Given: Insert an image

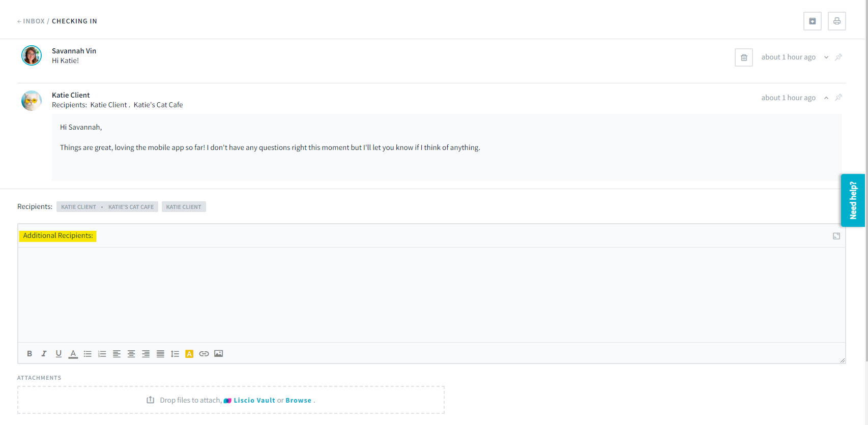Looking at the screenshot, I should point(219,354).
